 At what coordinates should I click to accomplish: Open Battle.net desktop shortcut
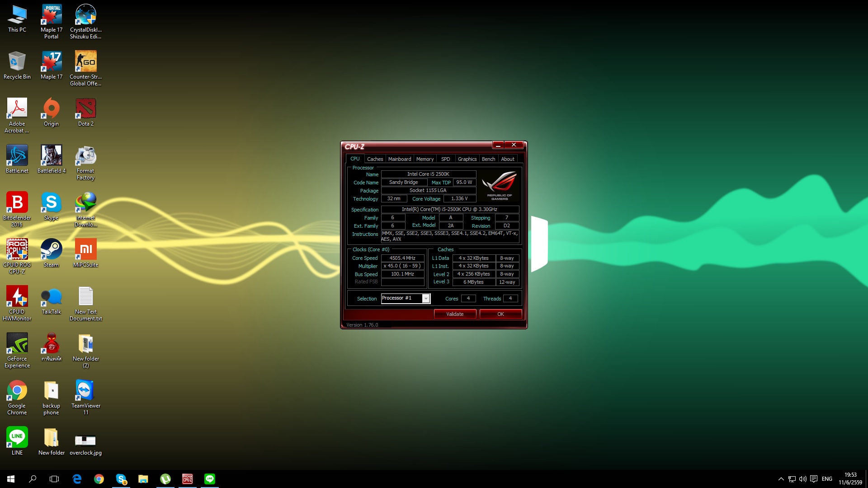tap(17, 156)
